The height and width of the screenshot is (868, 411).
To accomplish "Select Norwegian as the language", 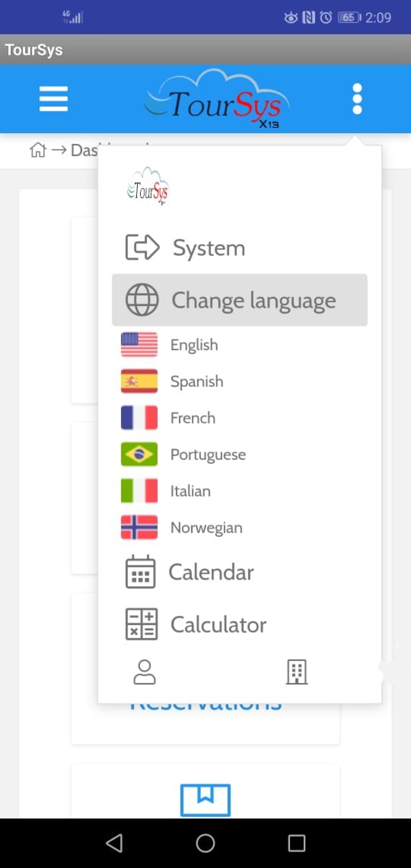I will tap(206, 528).
